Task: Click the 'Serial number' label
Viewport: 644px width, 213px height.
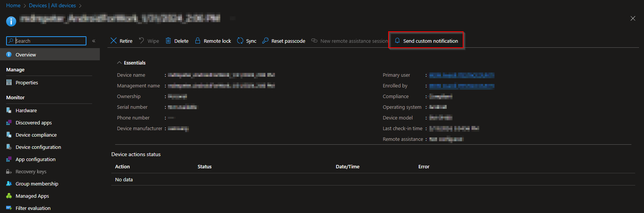Action: point(132,107)
